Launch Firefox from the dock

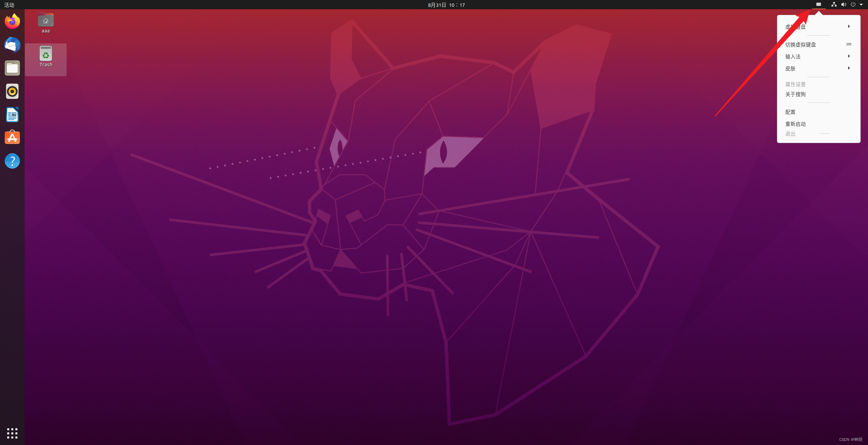click(12, 22)
